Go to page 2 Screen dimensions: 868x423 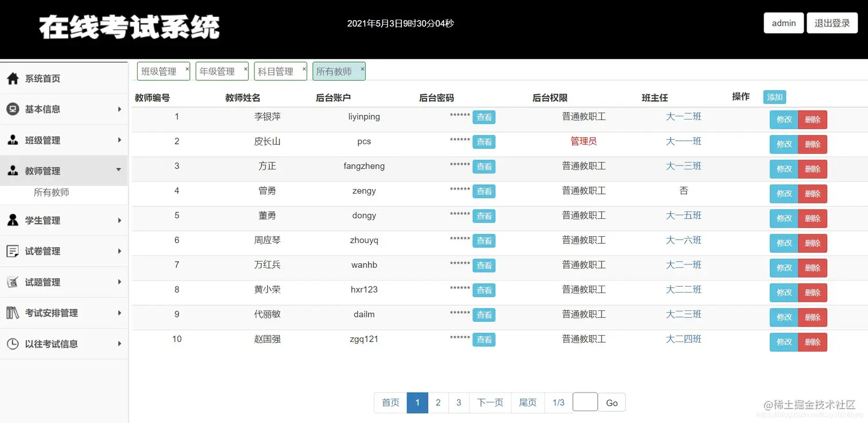tap(438, 403)
